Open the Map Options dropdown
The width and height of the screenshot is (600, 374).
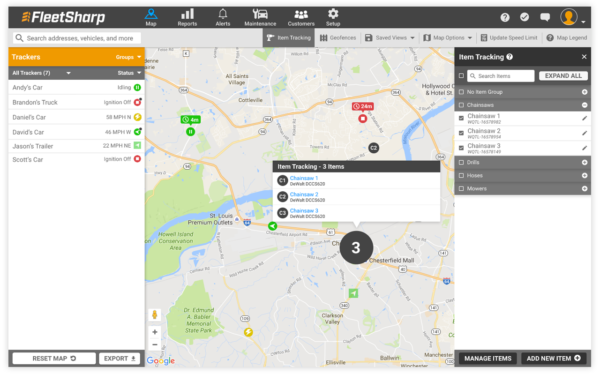(447, 38)
